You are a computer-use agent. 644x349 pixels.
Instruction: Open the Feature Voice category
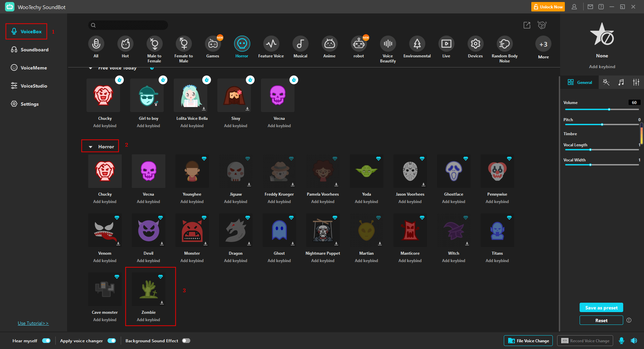(271, 44)
